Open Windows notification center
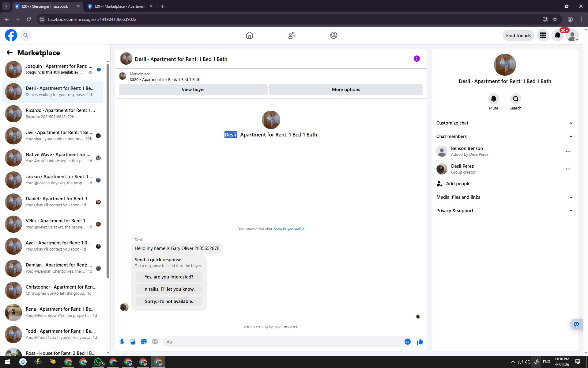 click(578, 362)
